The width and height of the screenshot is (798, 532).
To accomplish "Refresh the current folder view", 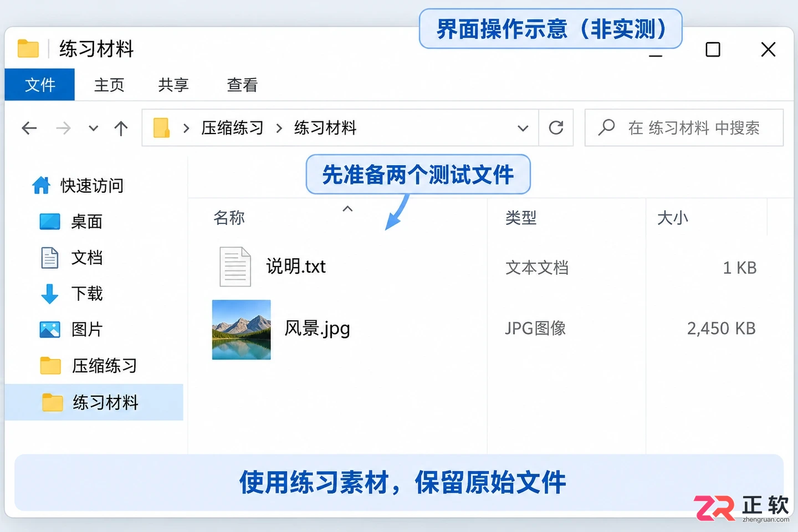I will click(556, 128).
